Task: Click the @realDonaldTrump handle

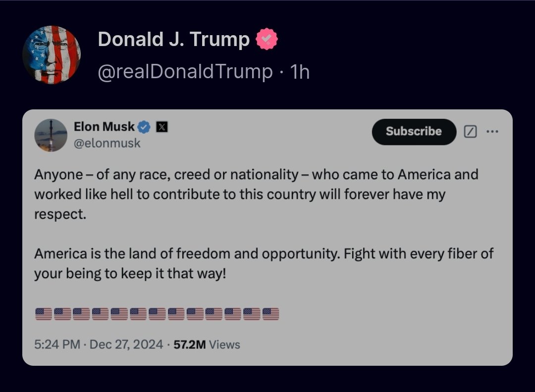Action: [x=185, y=72]
